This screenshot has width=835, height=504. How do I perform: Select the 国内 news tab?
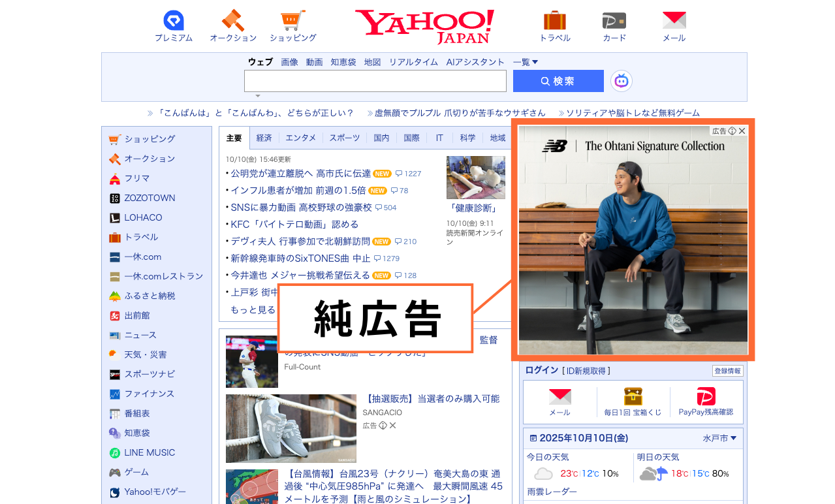click(381, 138)
